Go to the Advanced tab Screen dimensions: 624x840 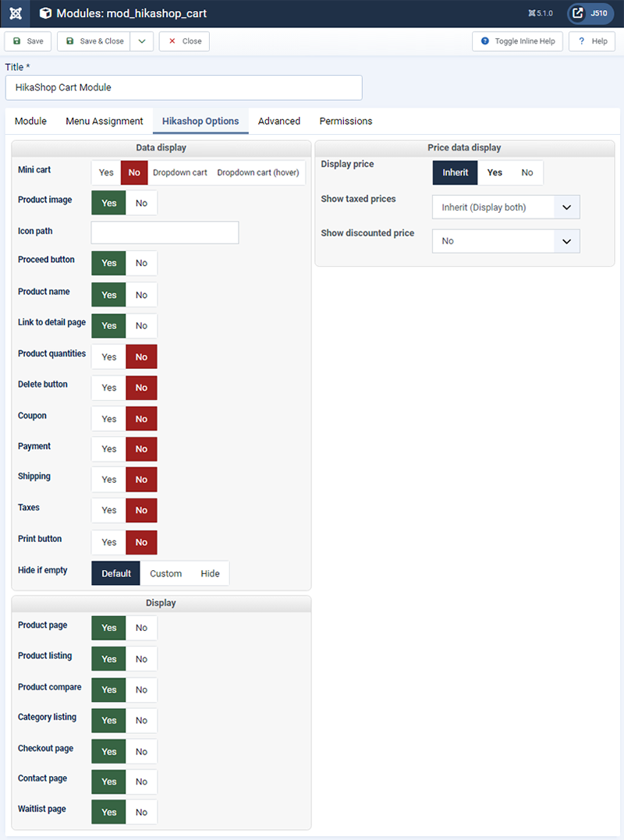click(x=279, y=121)
